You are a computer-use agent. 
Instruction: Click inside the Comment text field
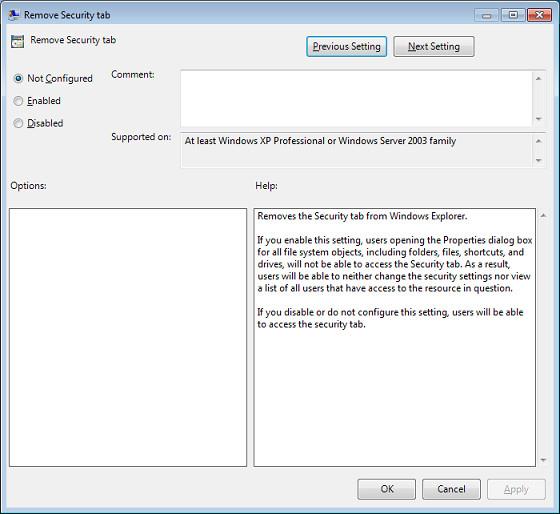tap(356, 99)
